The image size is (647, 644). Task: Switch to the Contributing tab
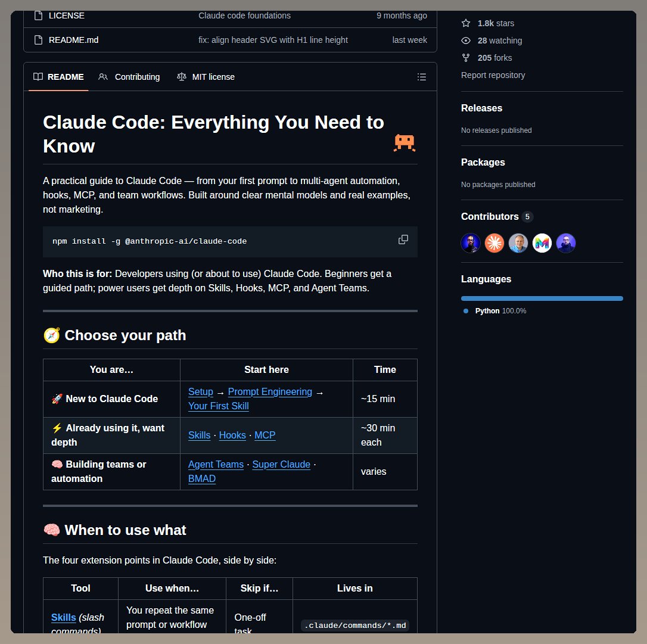[x=129, y=77]
